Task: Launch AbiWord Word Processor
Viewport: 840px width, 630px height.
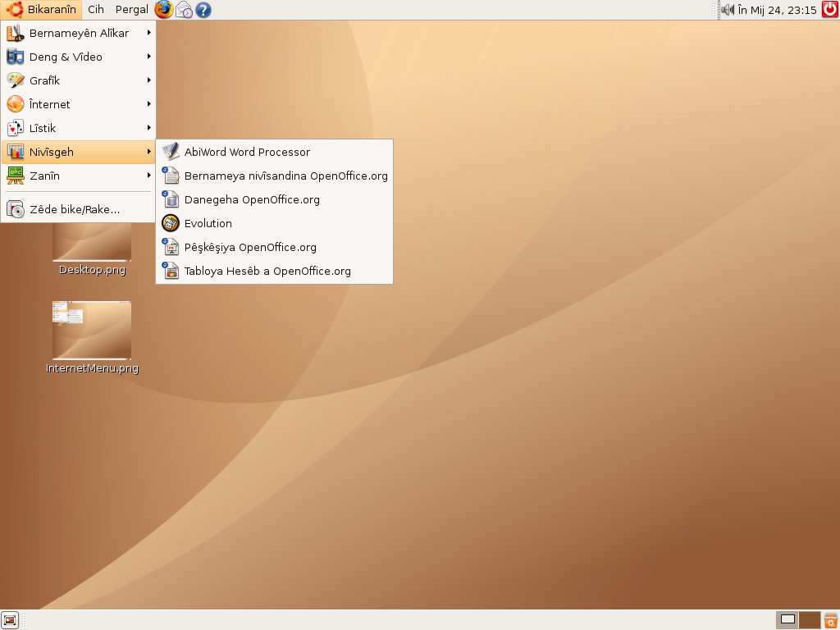Action: 274,152
